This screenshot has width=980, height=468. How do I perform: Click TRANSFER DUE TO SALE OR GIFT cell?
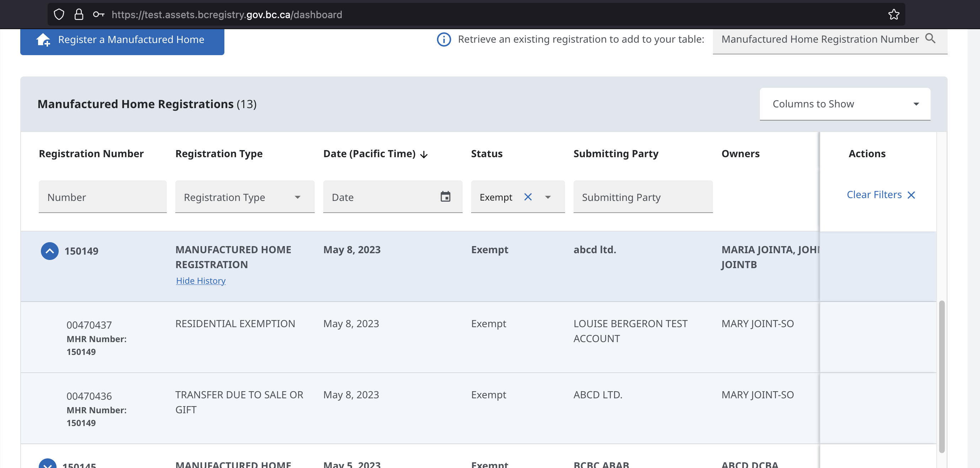(x=239, y=402)
